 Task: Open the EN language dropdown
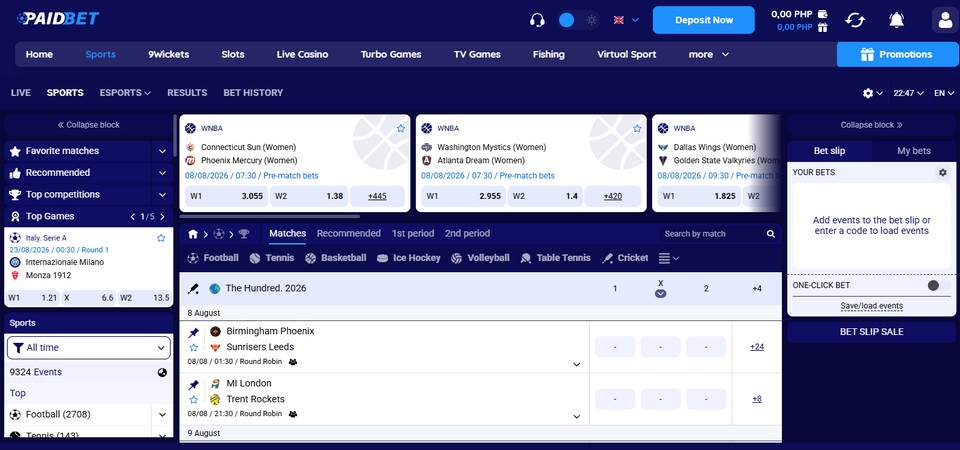[x=944, y=93]
